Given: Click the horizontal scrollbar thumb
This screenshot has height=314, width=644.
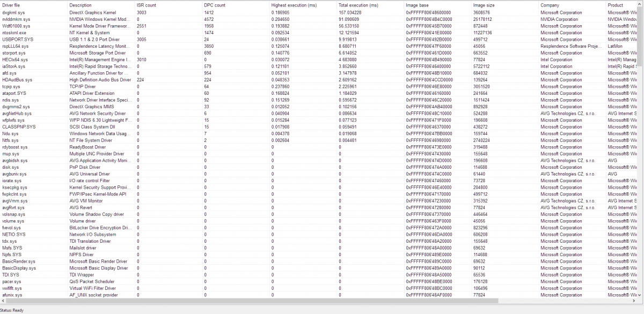Looking at the screenshot, I should pyautogui.click(x=252, y=301).
